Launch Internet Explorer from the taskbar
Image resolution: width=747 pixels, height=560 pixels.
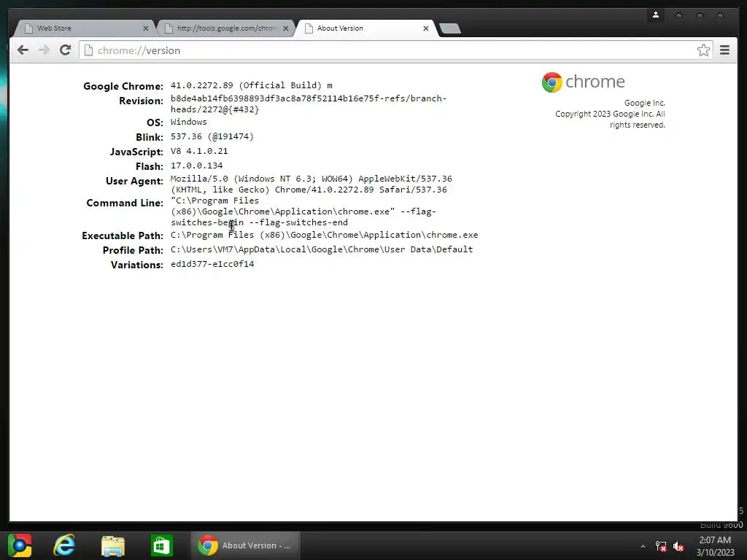pos(65,545)
